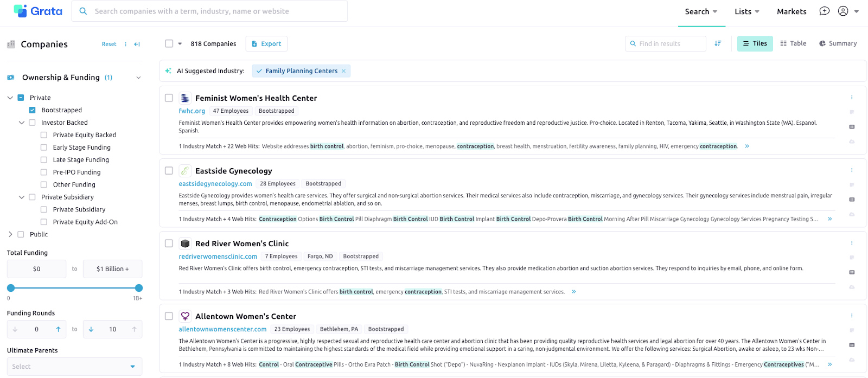Collapse the Private tree node
Screen dimensions: 868x378
(10, 98)
